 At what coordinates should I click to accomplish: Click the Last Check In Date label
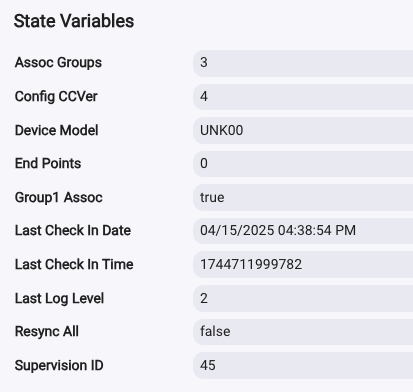coord(73,231)
